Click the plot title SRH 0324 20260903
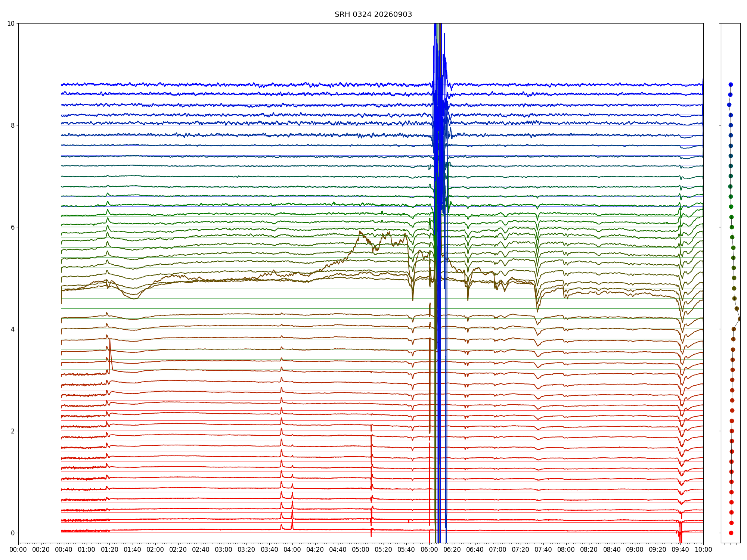Screen dimensions: 747x560 click(373, 15)
